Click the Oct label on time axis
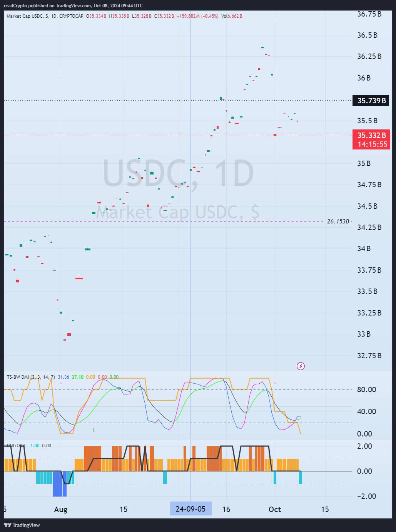Viewport: 396px width, 532px height. pos(275,509)
